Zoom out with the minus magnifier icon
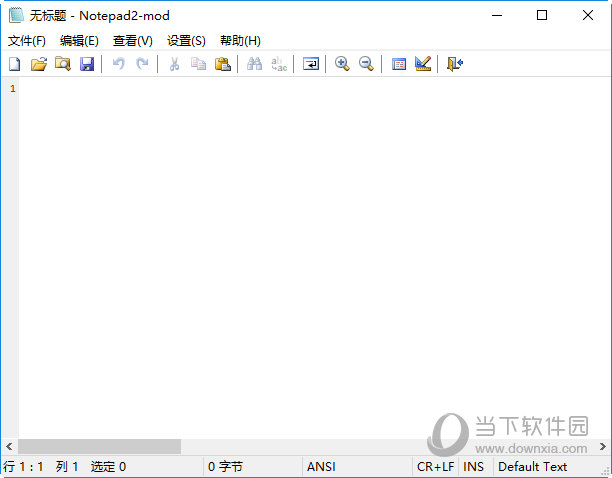 (x=366, y=64)
